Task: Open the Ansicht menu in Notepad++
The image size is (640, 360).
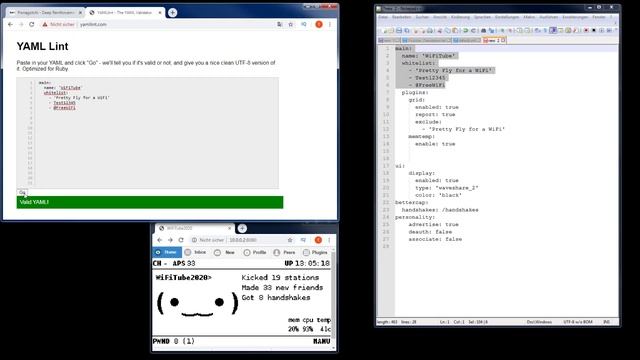Action: (440, 17)
